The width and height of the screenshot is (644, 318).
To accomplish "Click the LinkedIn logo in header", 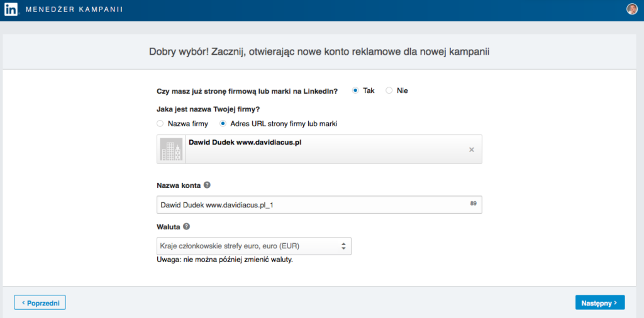I will click(11, 9).
